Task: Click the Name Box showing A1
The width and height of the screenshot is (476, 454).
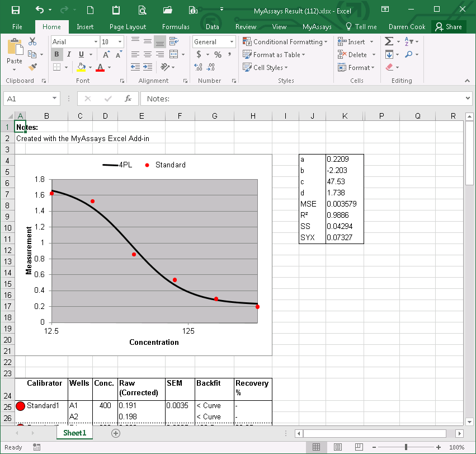Action: coord(26,99)
